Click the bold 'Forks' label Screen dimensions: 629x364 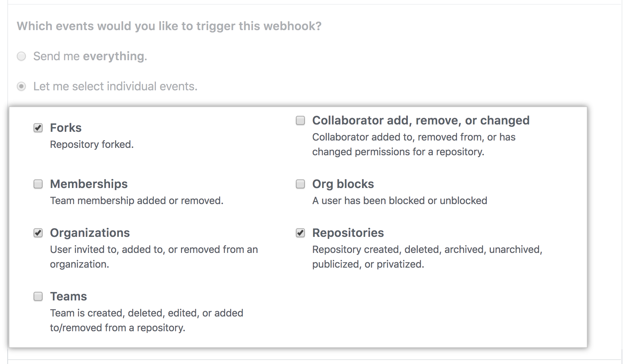66,128
